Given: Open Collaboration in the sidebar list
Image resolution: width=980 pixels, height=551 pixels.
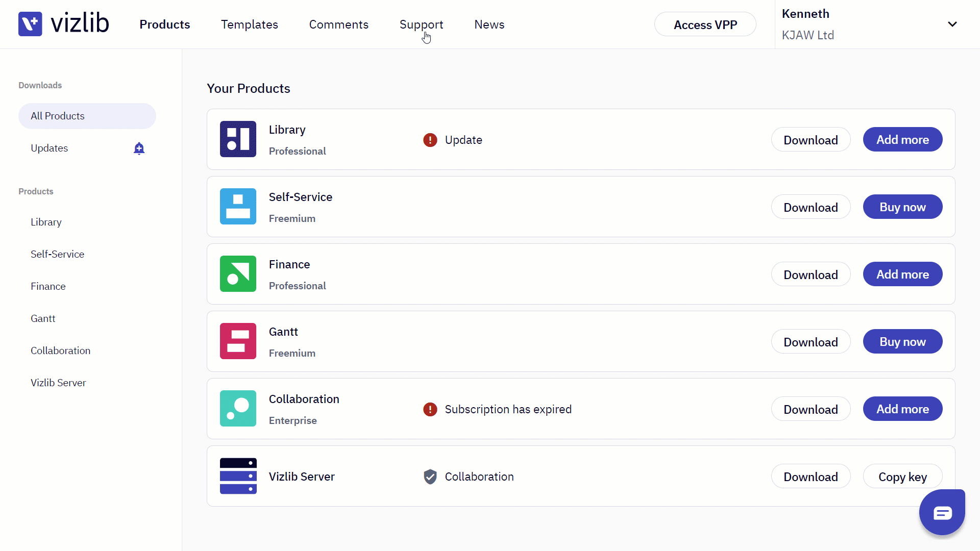Looking at the screenshot, I should pyautogui.click(x=60, y=350).
